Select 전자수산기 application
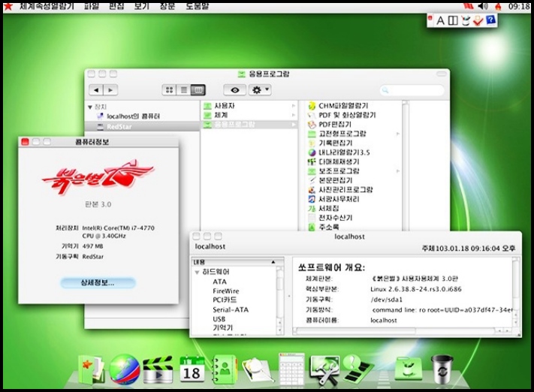 coord(336,218)
